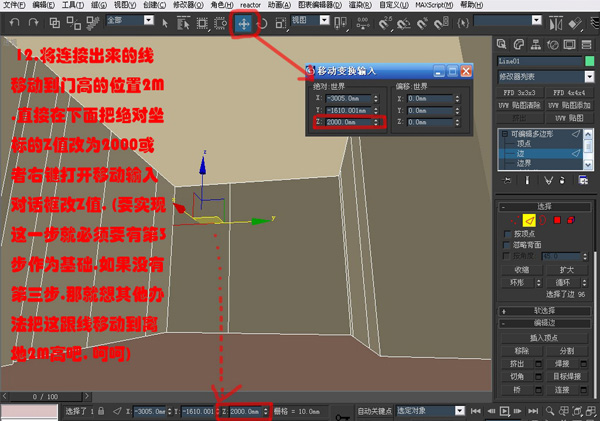Activate the Select and Move tool
The image size is (600, 421).
[x=244, y=24]
